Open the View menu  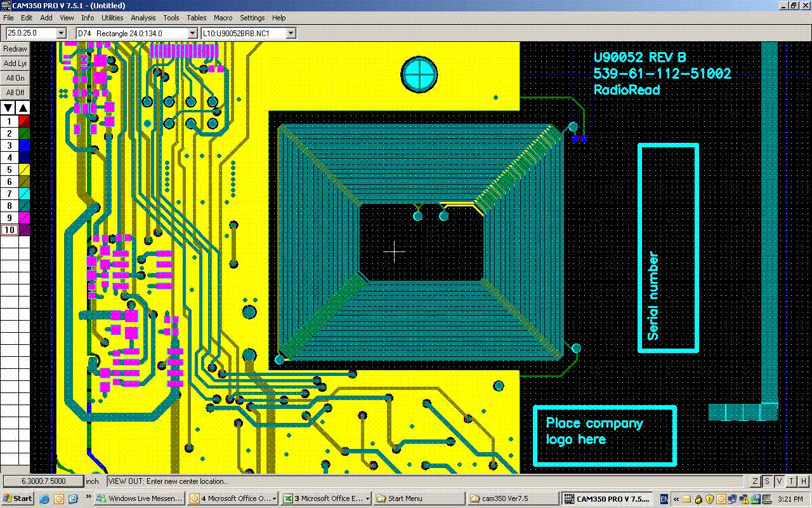pos(67,18)
